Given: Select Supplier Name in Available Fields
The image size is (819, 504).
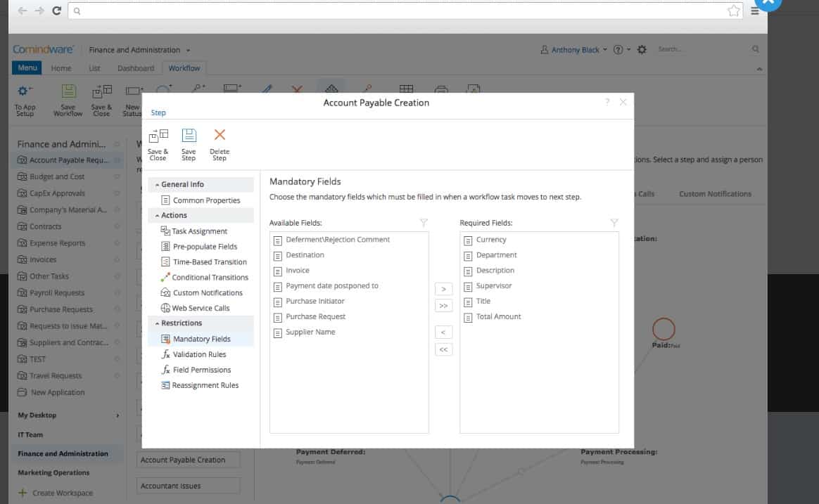Looking at the screenshot, I should point(310,332).
